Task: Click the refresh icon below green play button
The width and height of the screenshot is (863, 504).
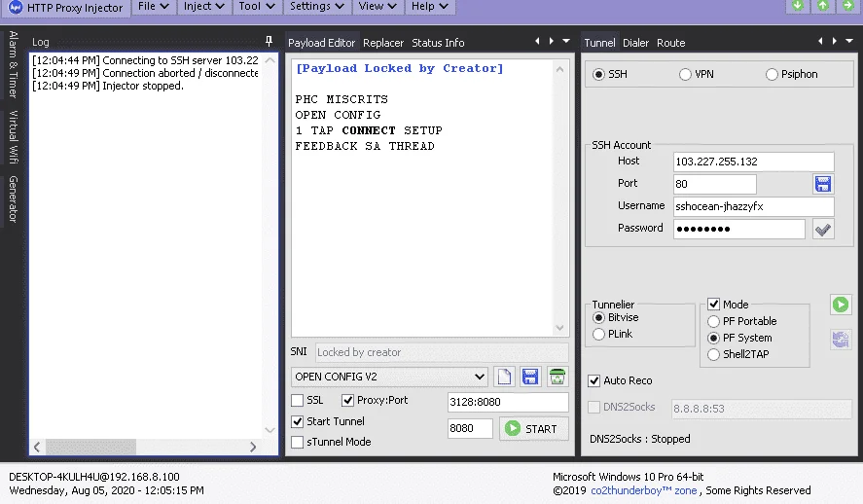Action: coord(841,340)
